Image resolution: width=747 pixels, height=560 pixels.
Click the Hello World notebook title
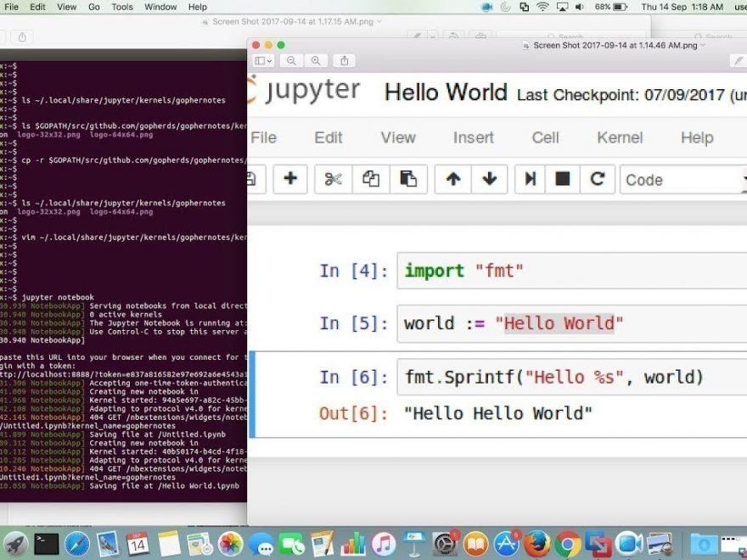coord(446,92)
